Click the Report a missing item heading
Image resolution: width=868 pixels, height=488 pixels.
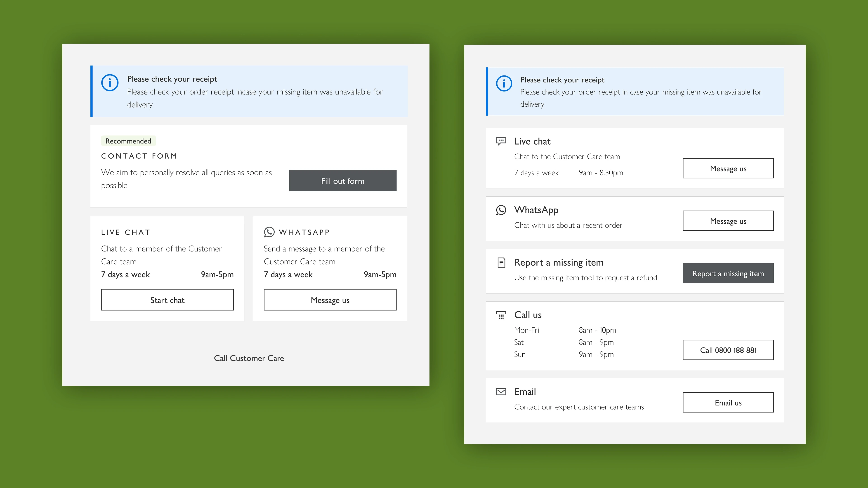point(559,262)
